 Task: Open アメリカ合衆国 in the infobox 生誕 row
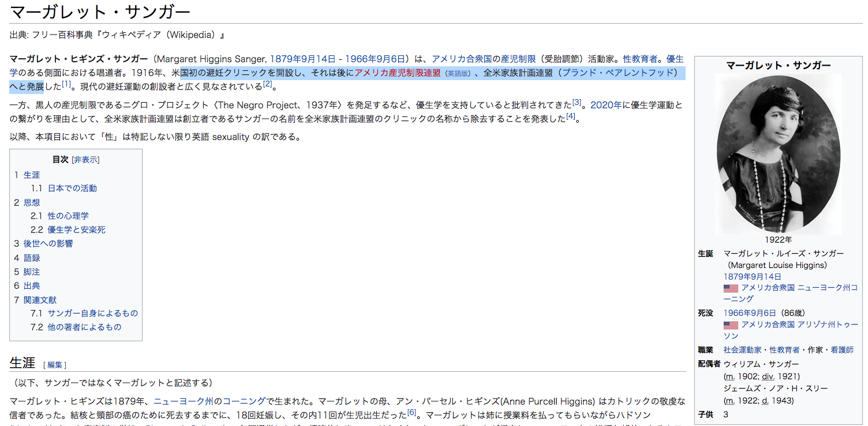(768, 288)
